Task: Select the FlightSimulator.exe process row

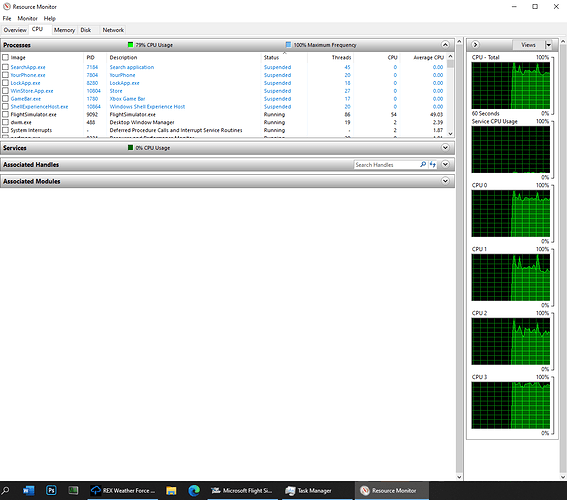Action: (x=223, y=114)
